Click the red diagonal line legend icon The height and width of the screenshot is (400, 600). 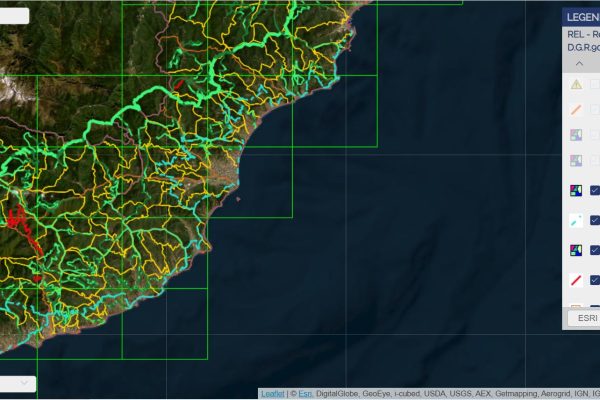[576, 280]
